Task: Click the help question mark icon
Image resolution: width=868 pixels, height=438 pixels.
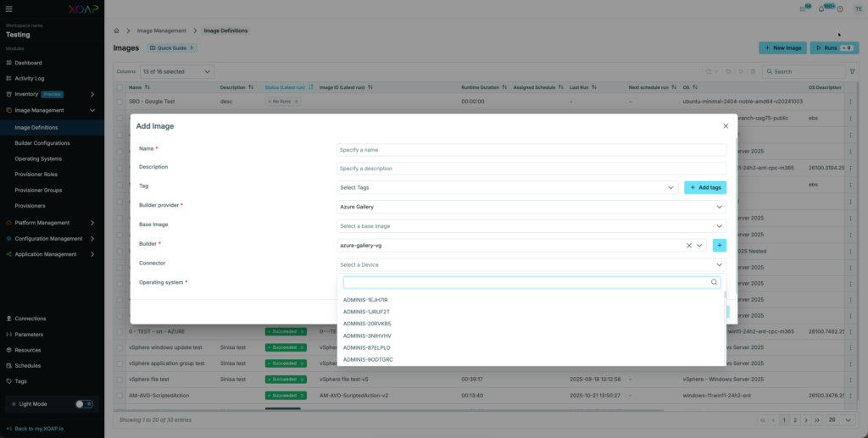Action: click(x=839, y=8)
